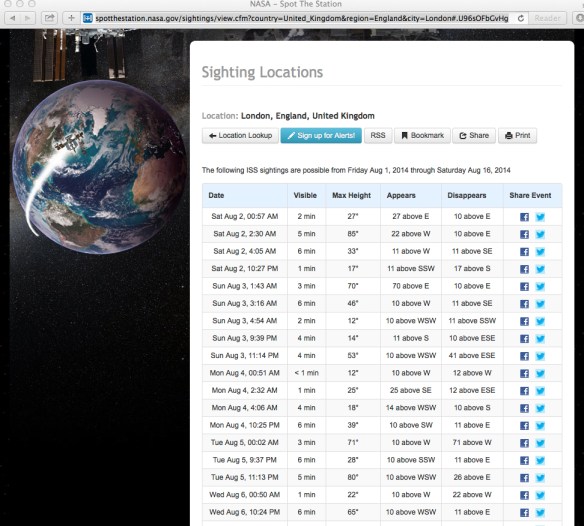584x526 pixels.
Task: Reload the page with the refresh icon
Action: tap(521, 18)
